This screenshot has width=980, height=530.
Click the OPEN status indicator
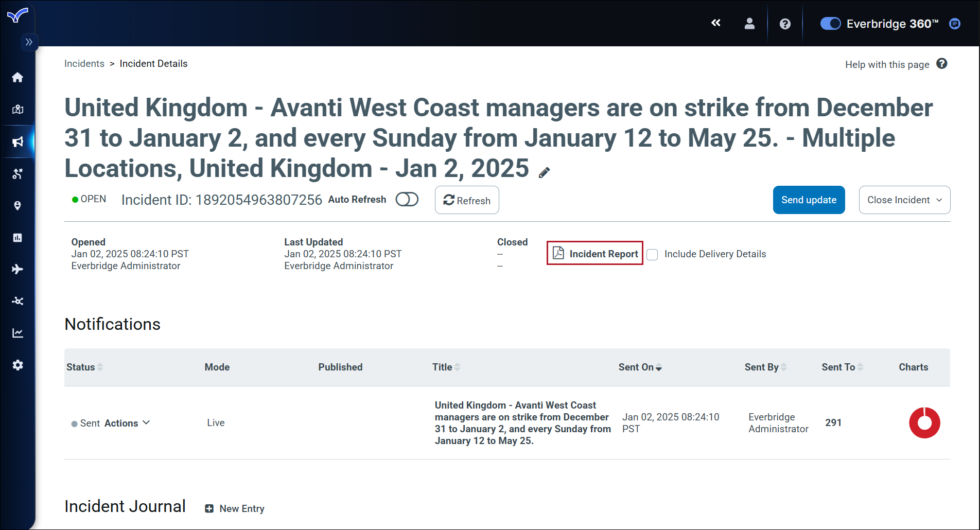coord(89,199)
